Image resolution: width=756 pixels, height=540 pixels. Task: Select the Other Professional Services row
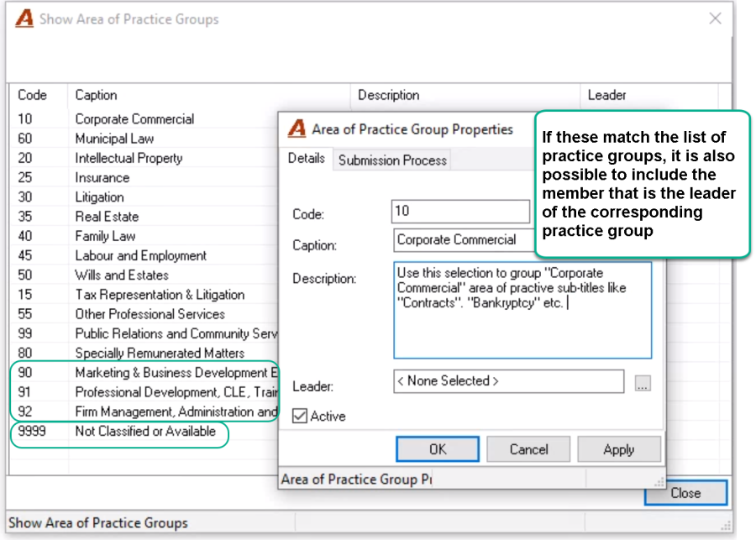coord(144,314)
